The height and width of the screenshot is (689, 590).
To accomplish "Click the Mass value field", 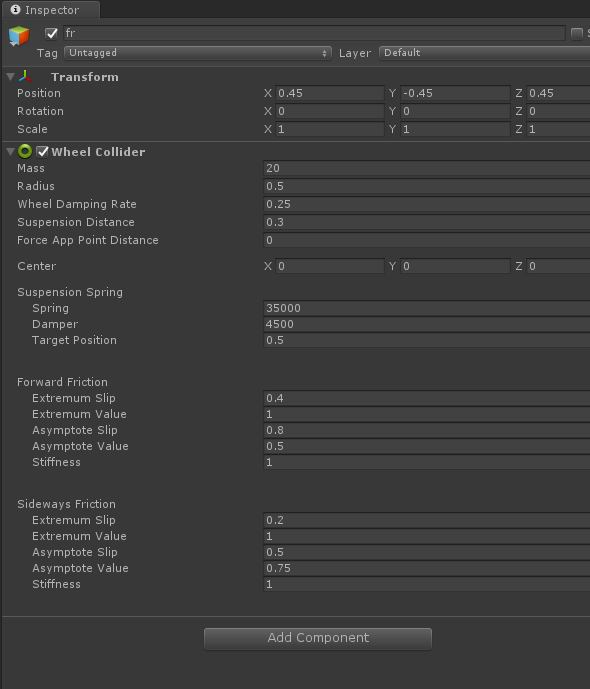I will [x=427, y=168].
